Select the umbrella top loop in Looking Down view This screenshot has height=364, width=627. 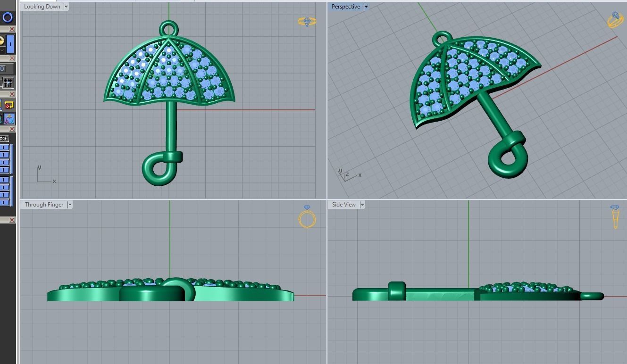[169, 28]
